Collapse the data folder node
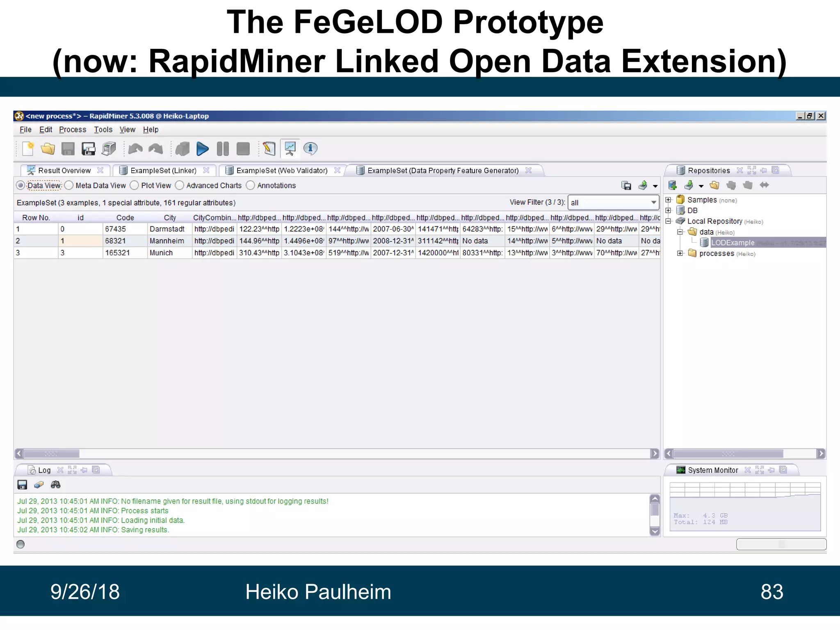The image size is (840, 630). point(680,232)
